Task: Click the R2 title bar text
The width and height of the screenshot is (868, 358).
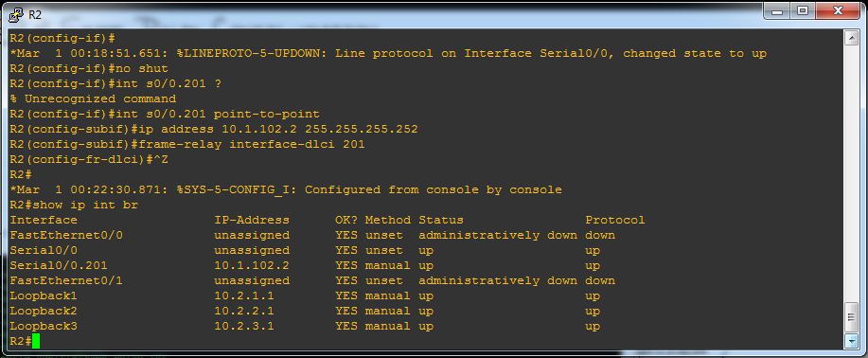Action: [34, 14]
